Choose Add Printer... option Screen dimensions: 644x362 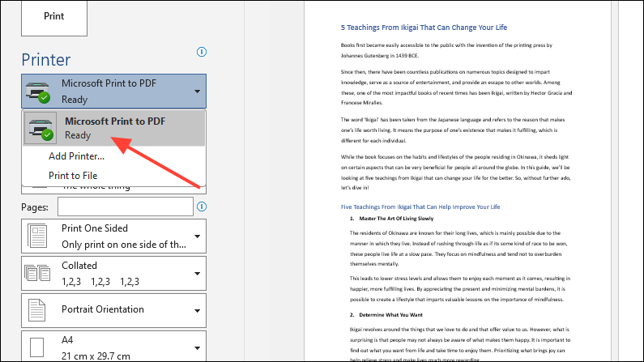[76, 156]
